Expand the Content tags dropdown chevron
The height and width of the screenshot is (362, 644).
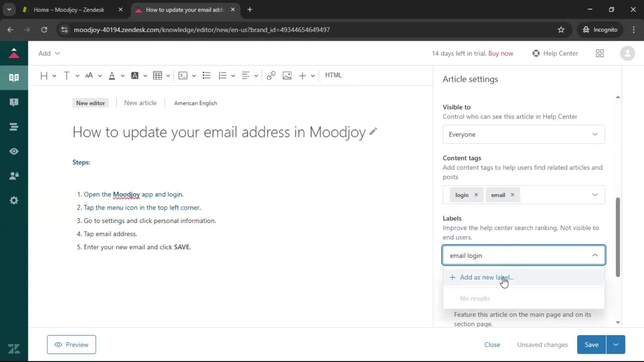click(x=595, y=194)
